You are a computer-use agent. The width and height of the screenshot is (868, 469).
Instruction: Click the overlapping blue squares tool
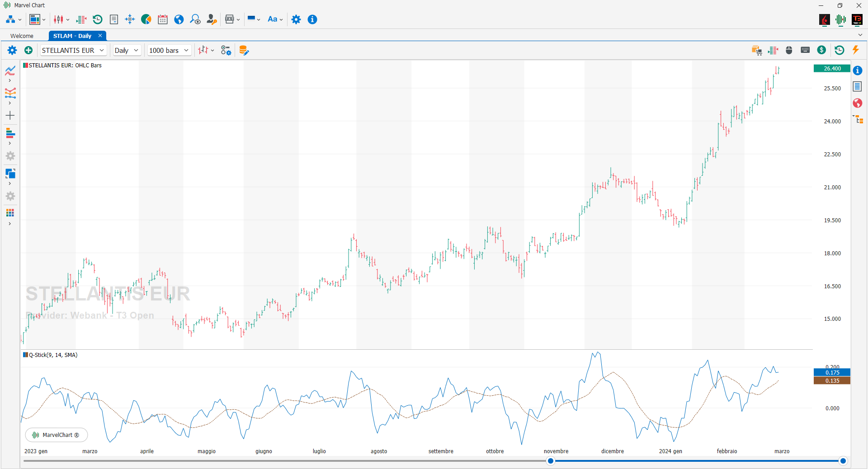[10, 174]
